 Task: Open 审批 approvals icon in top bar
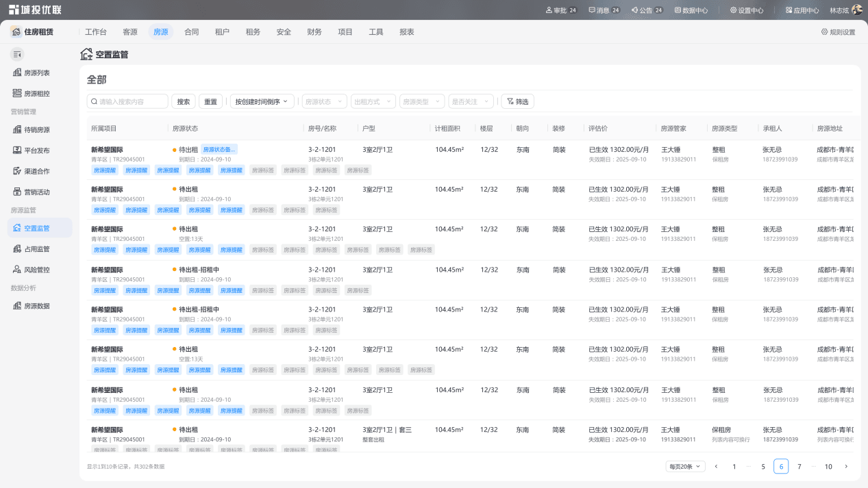coord(549,10)
